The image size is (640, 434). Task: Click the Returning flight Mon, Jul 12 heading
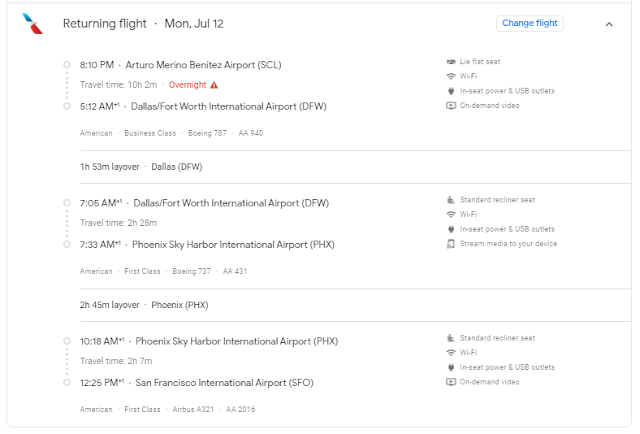point(143,24)
